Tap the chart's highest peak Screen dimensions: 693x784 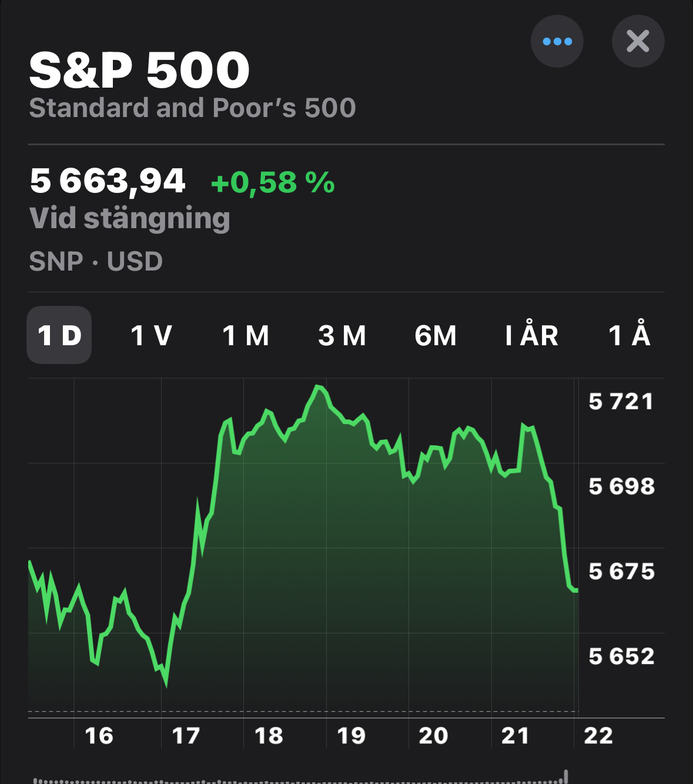[318, 387]
